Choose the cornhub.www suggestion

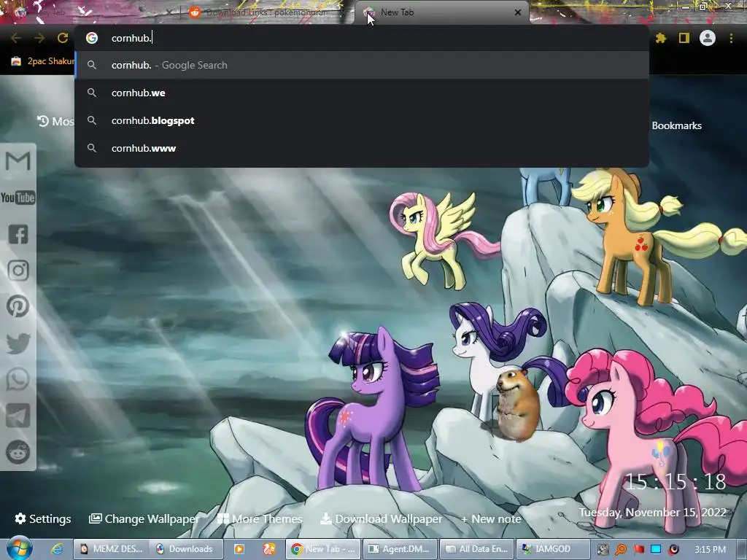(x=362, y=148)
